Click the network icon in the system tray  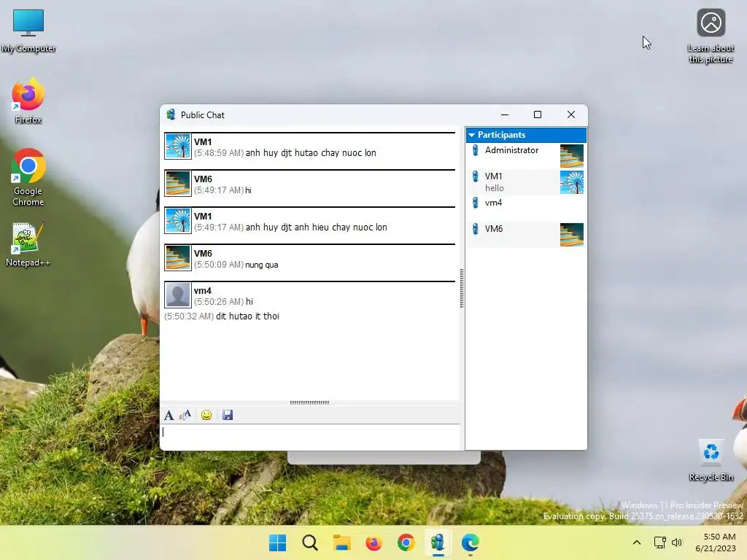pos(659,542)
